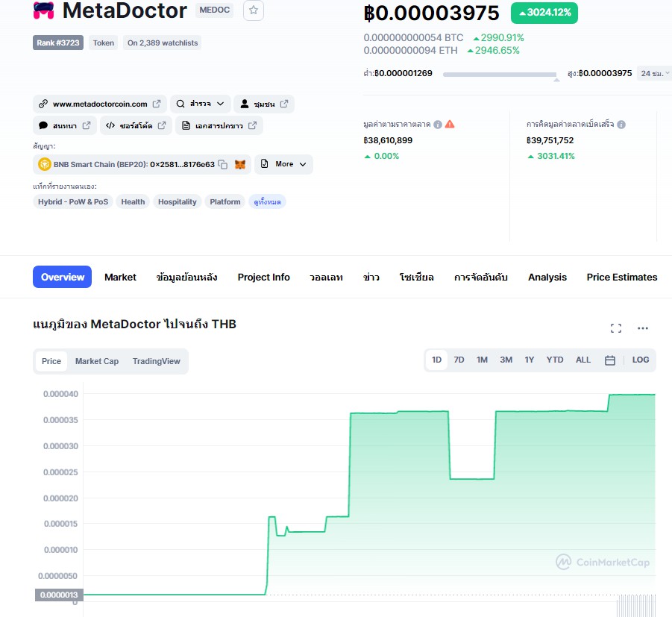Open the www.metadoctorcoin.com website link
This screenshot has height=617, width=672.
point(100,104)
